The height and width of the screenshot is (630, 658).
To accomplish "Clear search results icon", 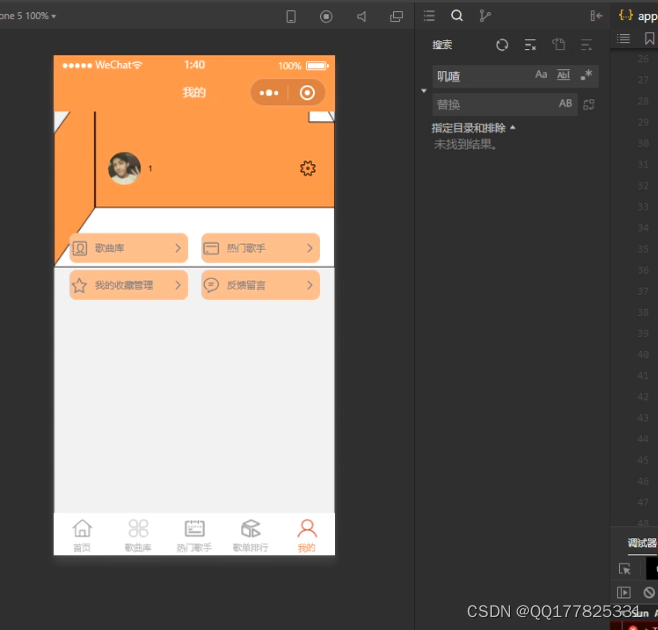I will tap(530, 44).
